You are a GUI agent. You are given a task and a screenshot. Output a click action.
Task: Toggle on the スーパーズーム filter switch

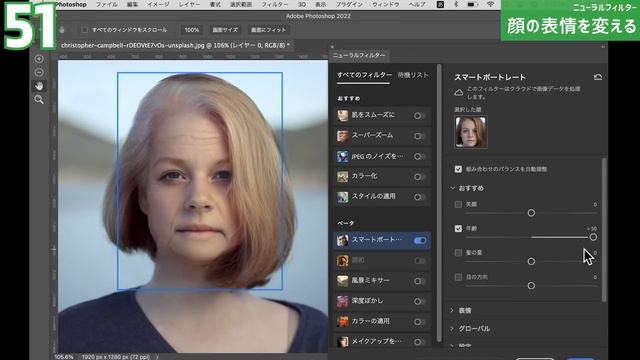click(x=419, y=136)
